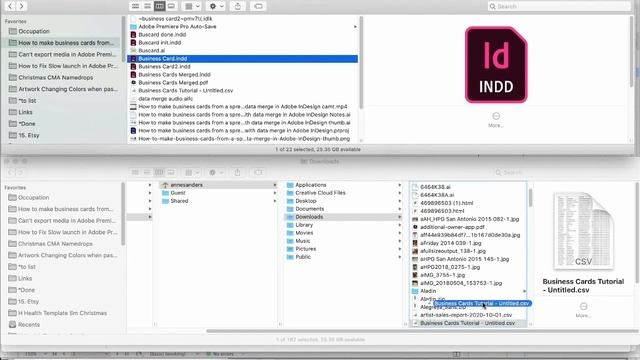Screen dimensions: 640x360
Task: Select the Downloads folder in column list
Action: 344,217
